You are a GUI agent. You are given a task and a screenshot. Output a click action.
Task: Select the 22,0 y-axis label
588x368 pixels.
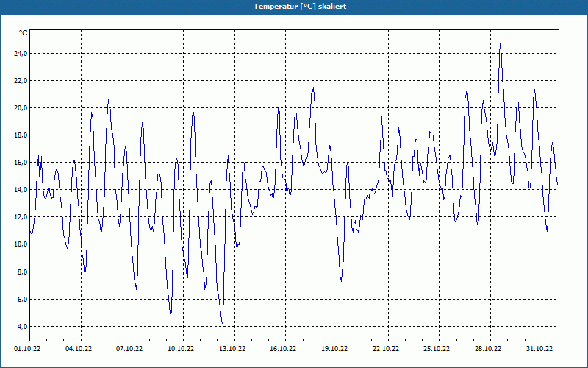pyautogui.click(x=21, y=81)
